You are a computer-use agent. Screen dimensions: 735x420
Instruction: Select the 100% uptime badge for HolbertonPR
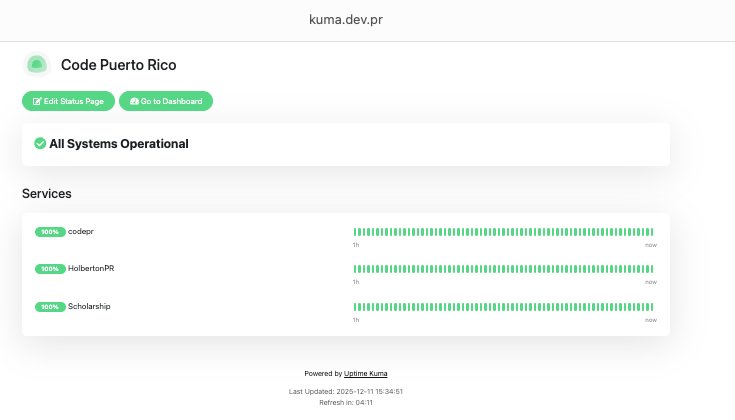pos(50,269)
